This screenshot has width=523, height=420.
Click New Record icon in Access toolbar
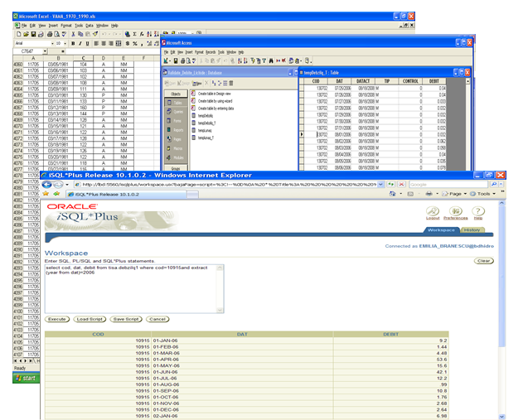tap(278, 60)
